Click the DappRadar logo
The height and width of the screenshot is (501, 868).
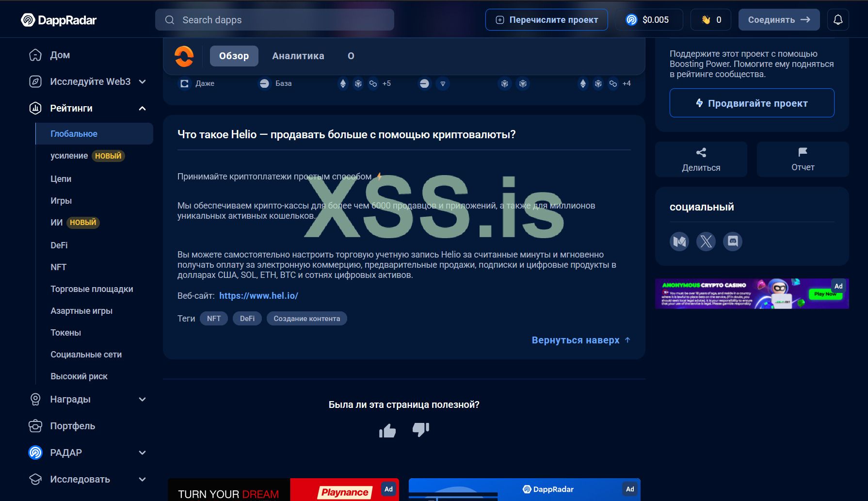click(x=59, y=20)
